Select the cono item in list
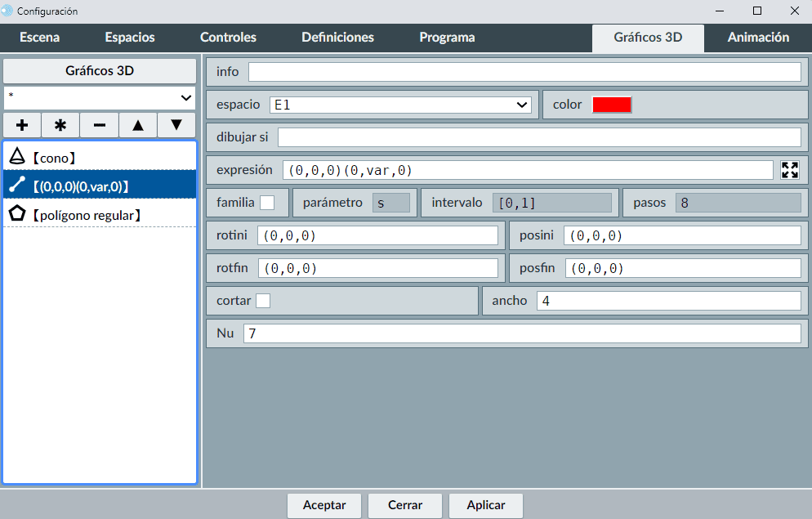The image size is (812, 519). tap(100, 158)
